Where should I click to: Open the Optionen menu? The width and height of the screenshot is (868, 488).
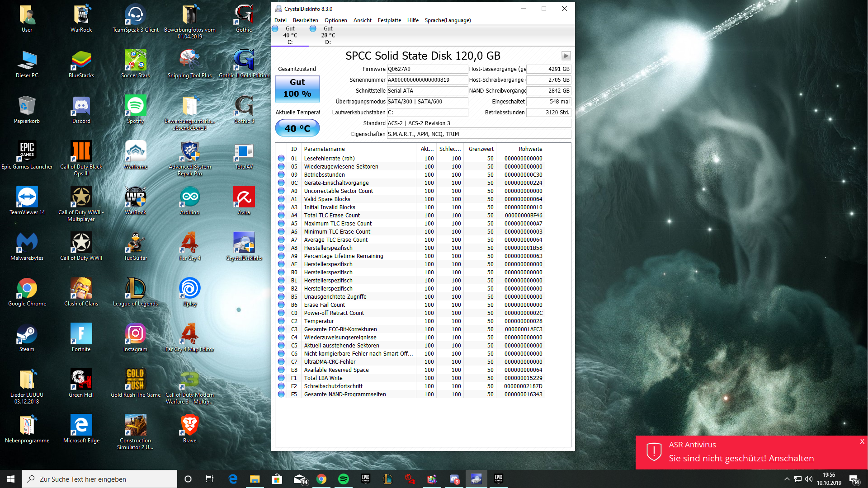click(x=335, y=20)
